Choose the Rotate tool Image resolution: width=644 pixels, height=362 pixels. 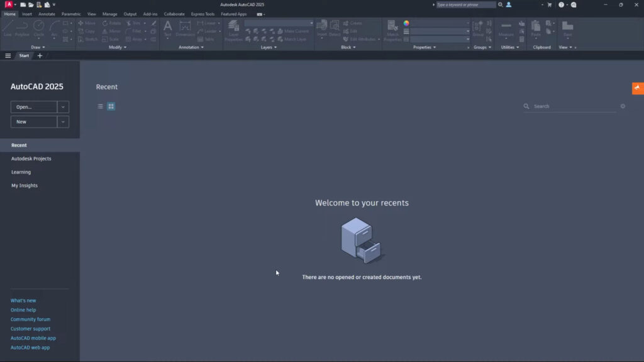click(x=112, y=23)
